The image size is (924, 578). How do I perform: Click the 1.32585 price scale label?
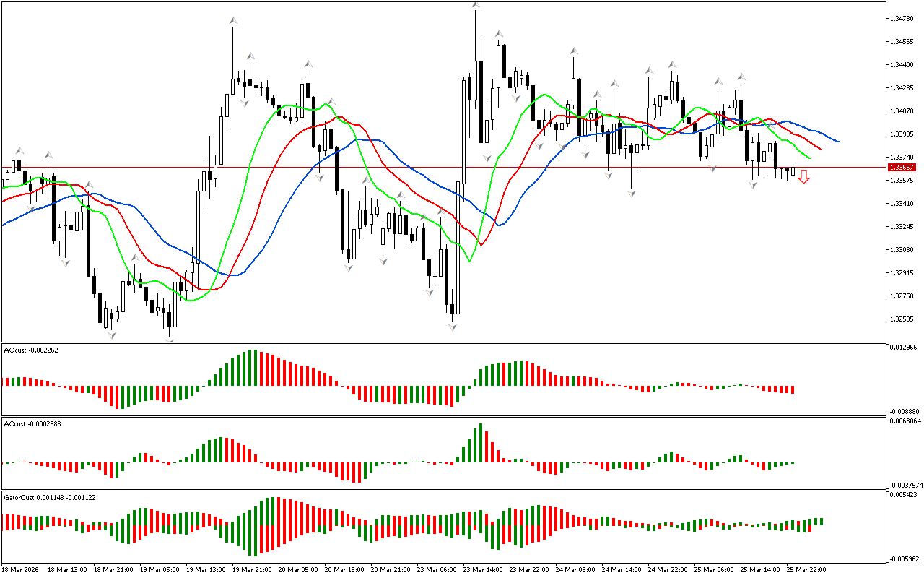902,319
